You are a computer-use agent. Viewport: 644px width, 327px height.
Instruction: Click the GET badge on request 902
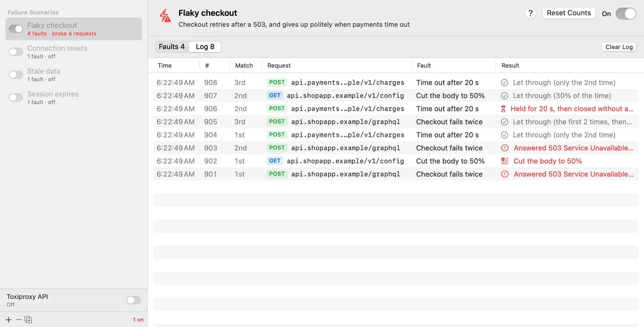(x=275, y=161)
